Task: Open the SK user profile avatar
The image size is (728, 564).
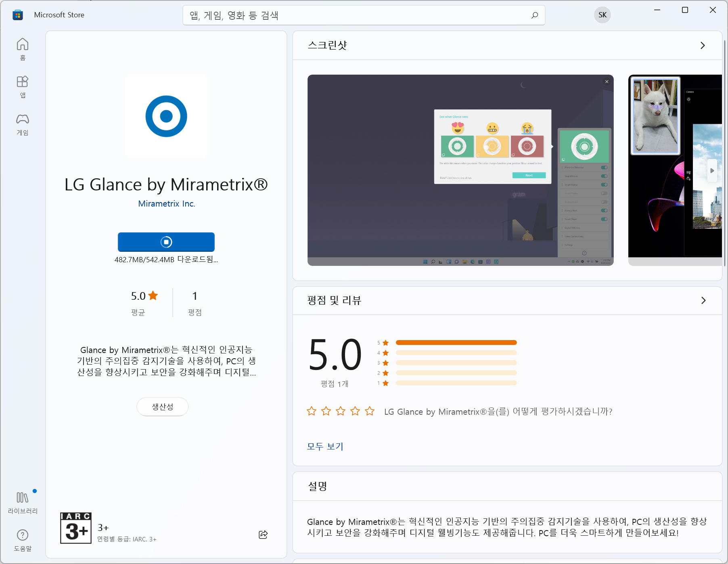Action: coord(602,15)
